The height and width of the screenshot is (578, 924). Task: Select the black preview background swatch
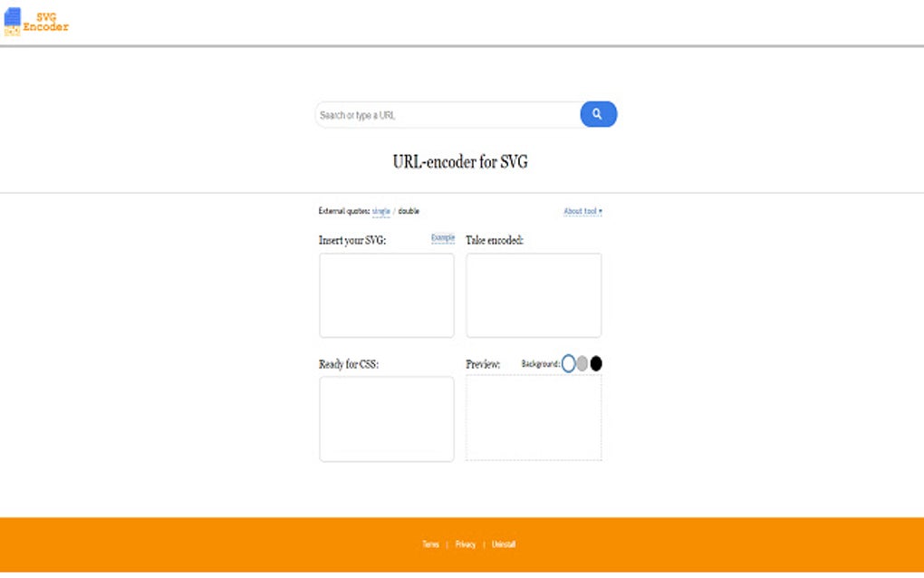595,362
